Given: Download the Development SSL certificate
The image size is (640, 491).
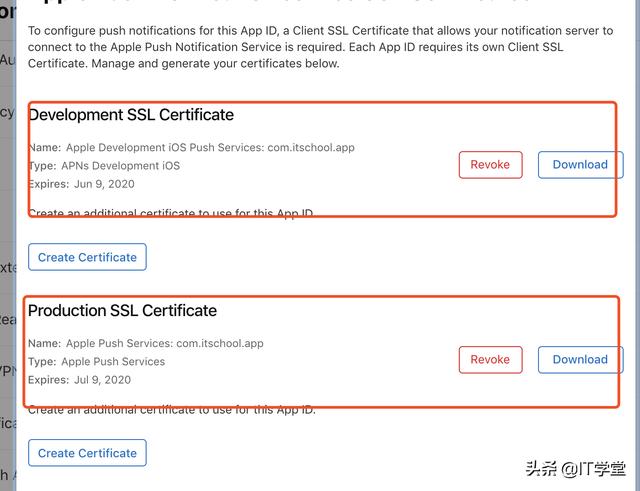Looking at the screenshot, I should (x=580, y=165).
